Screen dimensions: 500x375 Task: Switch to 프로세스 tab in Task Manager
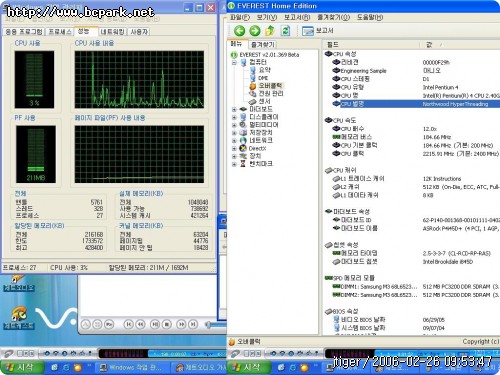click(60, 32)
